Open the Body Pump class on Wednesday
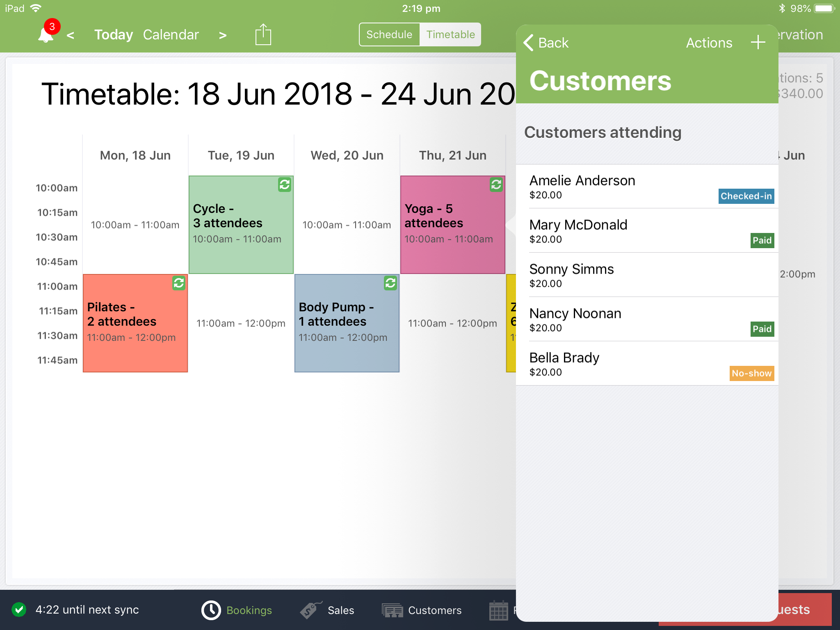Viewport: 840px width, 630px height. tap(347, 323)
